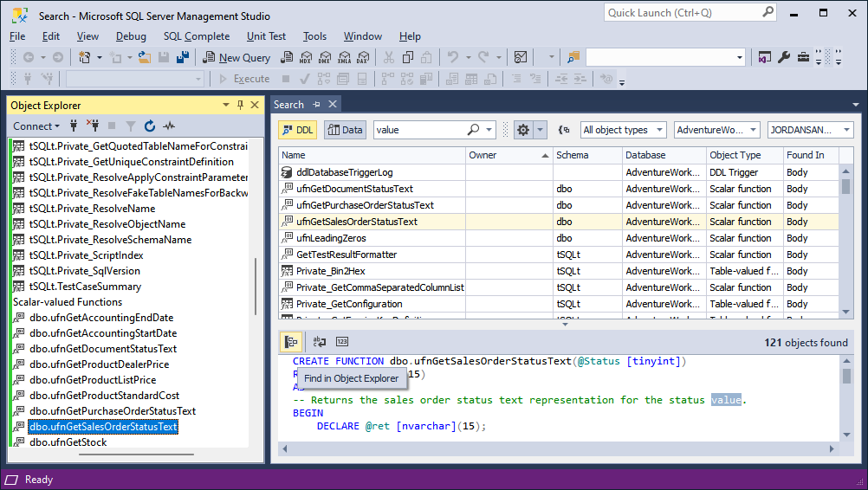
Task: Open the File menu
Action: 17,36
